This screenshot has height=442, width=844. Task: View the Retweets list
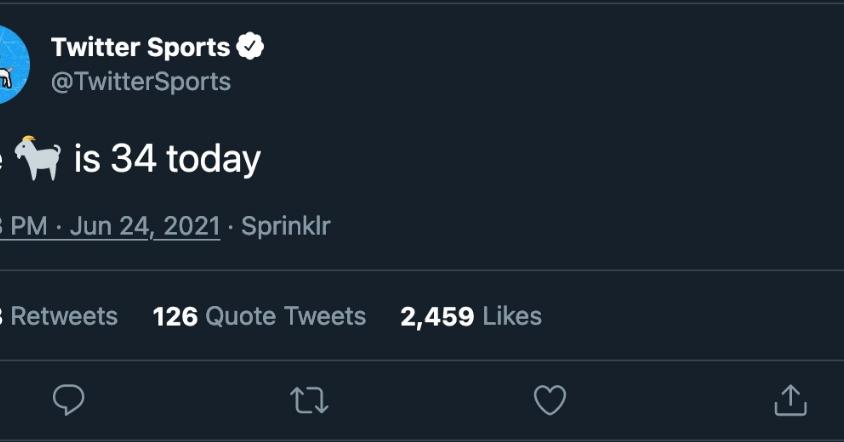pyautogui.click(x=62, y=316)
